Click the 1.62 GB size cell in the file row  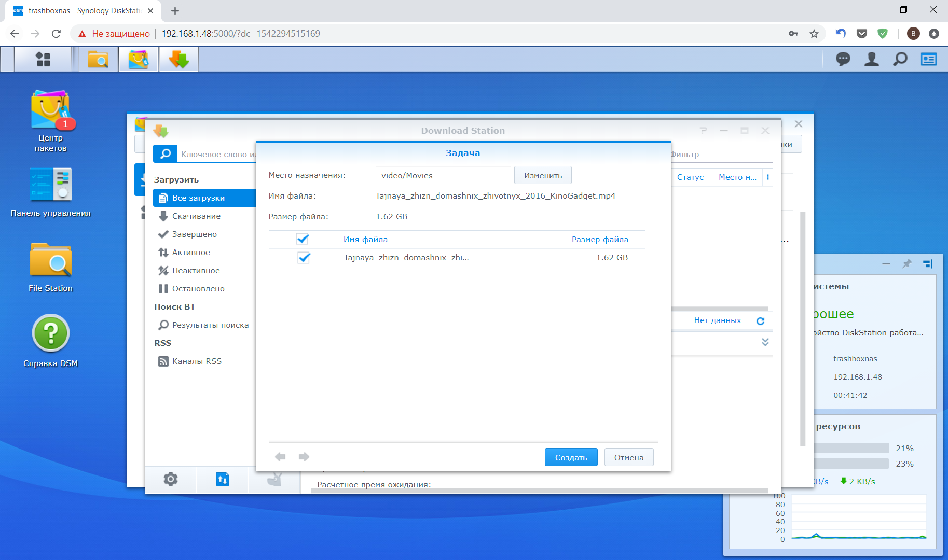click(x=612, y=258)
